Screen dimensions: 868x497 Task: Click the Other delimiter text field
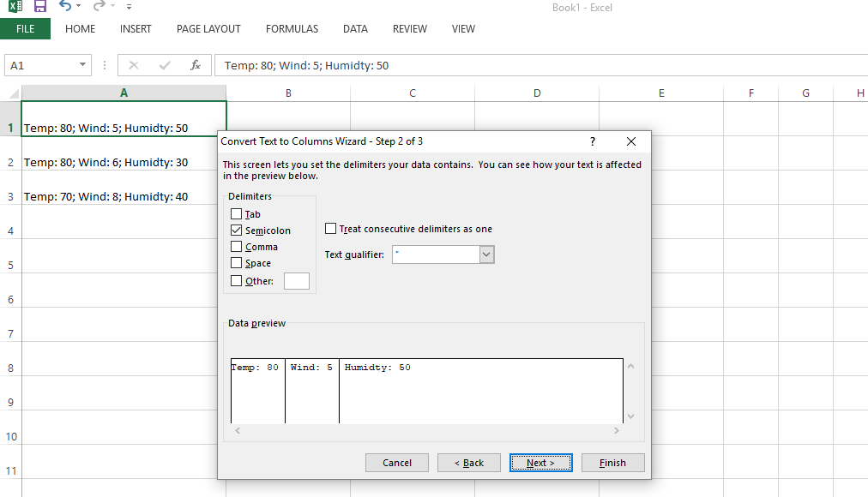pyautogui.click(x=297, y=281)
